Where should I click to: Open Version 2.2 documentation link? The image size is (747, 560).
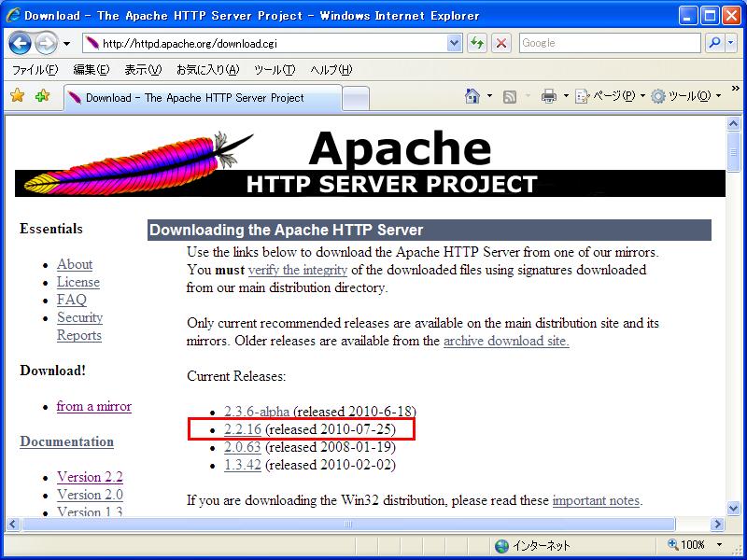point(90,477)
